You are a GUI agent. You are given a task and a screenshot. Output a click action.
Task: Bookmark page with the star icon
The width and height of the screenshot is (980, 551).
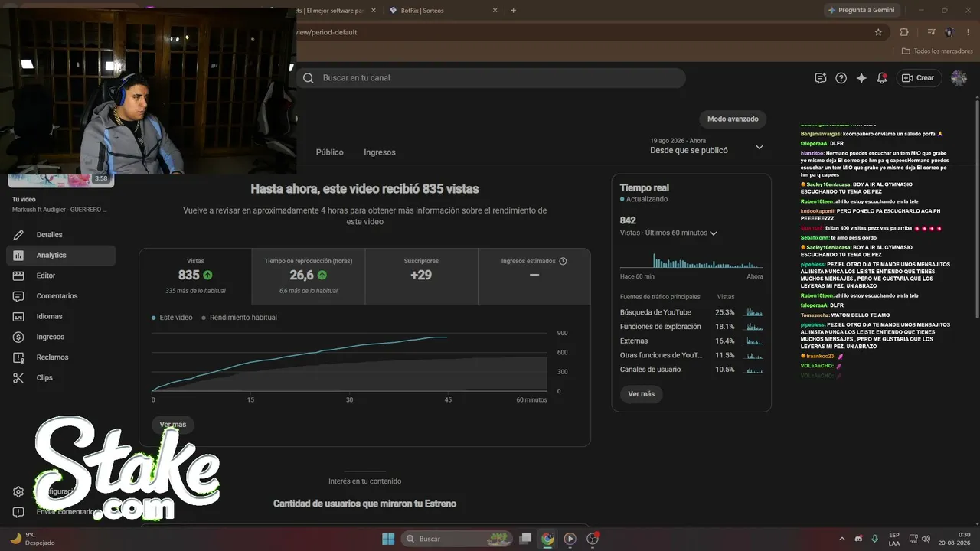[878, 32]
